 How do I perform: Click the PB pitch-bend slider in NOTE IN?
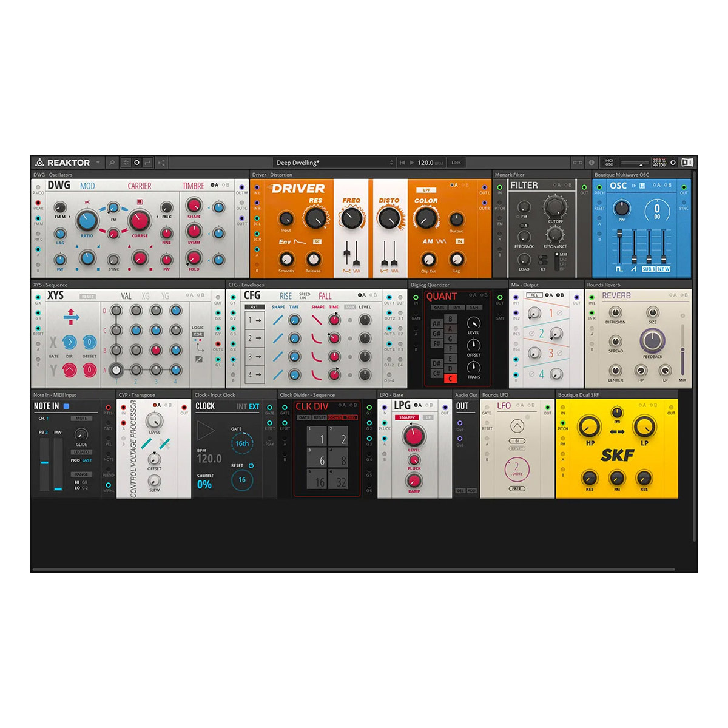pyautogui.click(x=45, y=463)
